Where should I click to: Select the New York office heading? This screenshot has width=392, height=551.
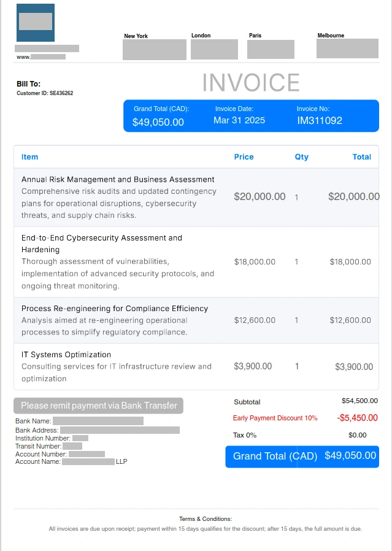(x=136, y=36)
